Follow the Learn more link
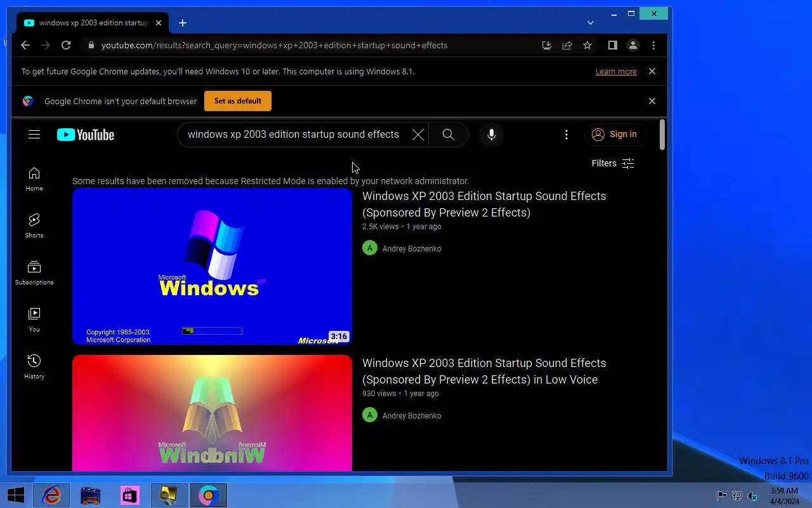 coord(616,72)
